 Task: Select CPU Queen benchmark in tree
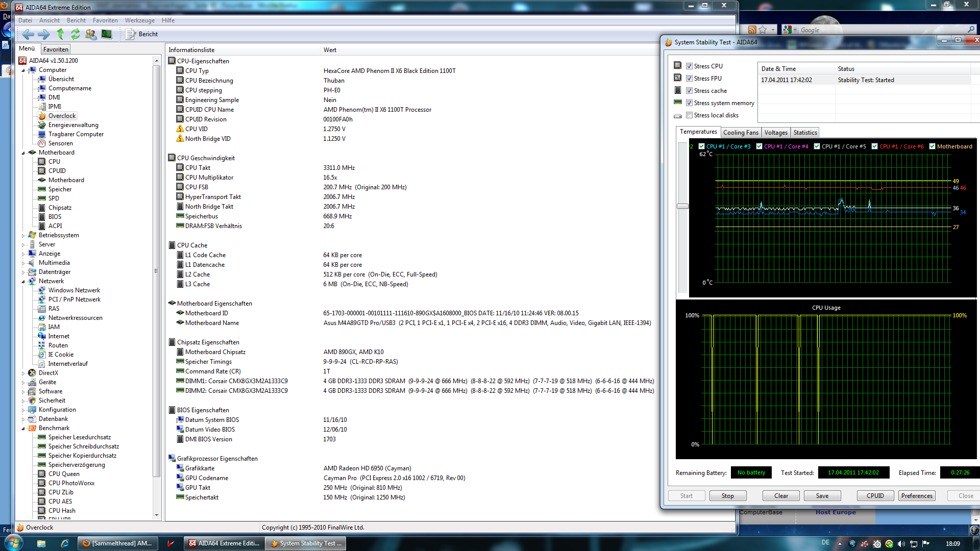pos(64,474)
